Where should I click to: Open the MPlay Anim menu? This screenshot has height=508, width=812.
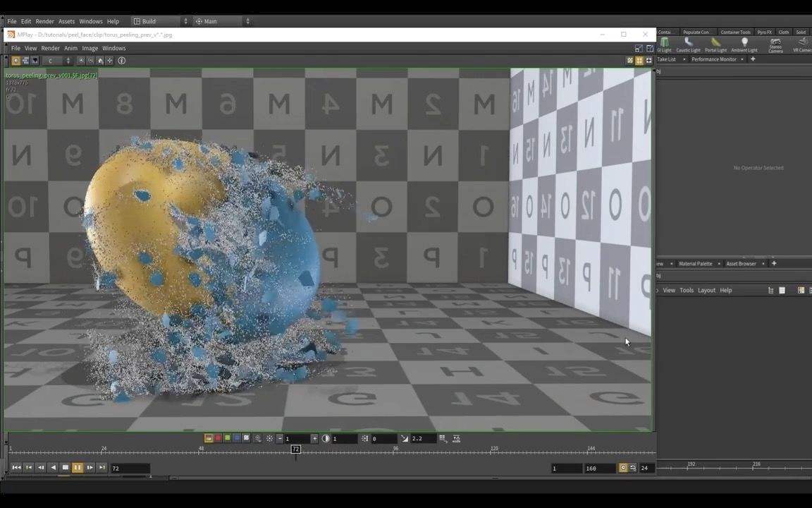pyautogui.click(x=70, y=48)
